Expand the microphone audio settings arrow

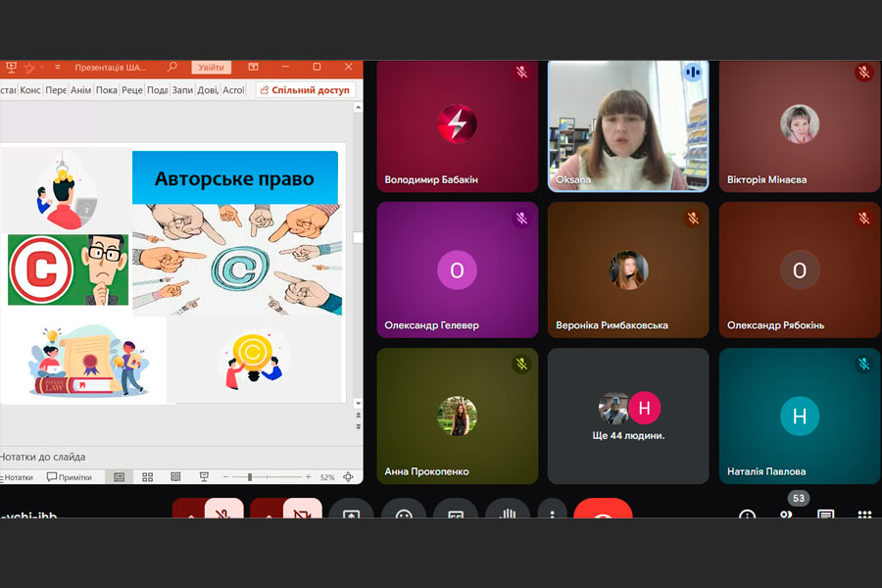[x=189, y=512]
